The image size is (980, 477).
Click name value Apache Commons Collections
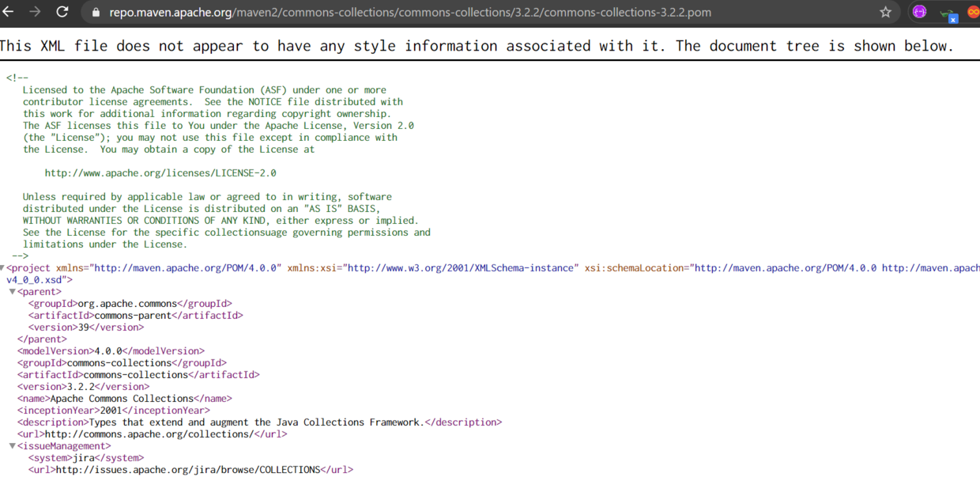point(122,399)
